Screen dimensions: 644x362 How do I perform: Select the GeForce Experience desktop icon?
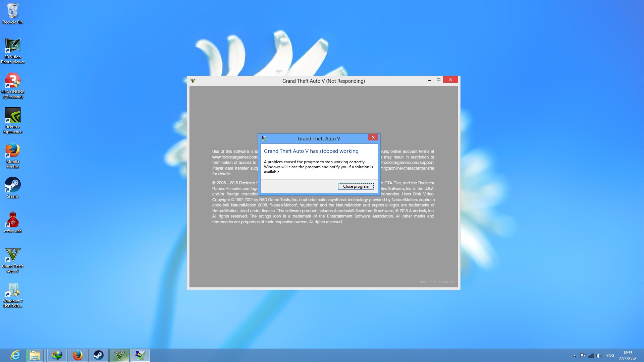click(x=13, y=121)
